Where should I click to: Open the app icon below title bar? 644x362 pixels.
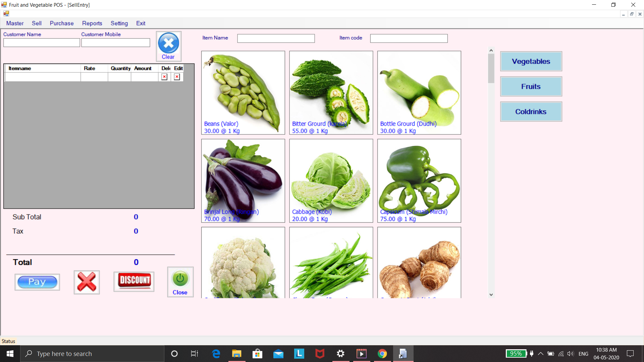[x=6, y=13]
